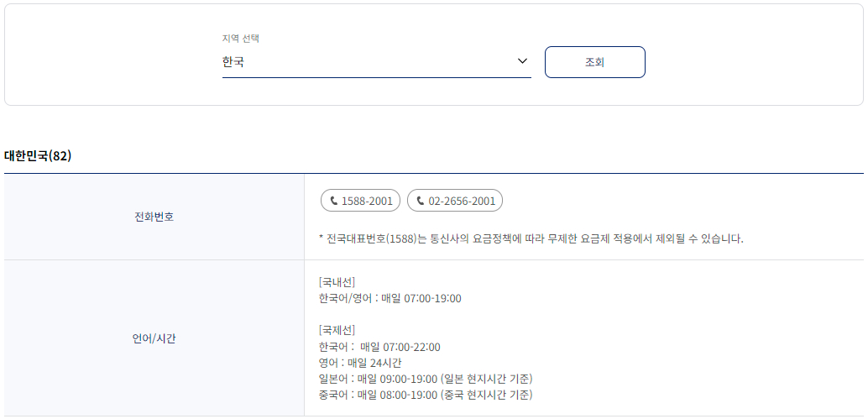Viewport: 868px width, 419px height.
Task: Click the 전화번호 row label
Action: pyautogui.click(x=154, y=217)
